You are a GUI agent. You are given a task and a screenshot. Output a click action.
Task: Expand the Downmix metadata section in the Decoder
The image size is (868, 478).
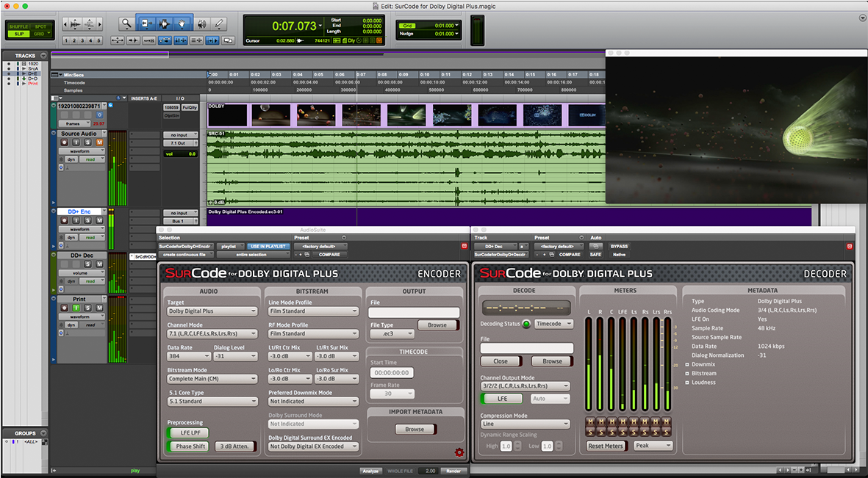(687, 364)
